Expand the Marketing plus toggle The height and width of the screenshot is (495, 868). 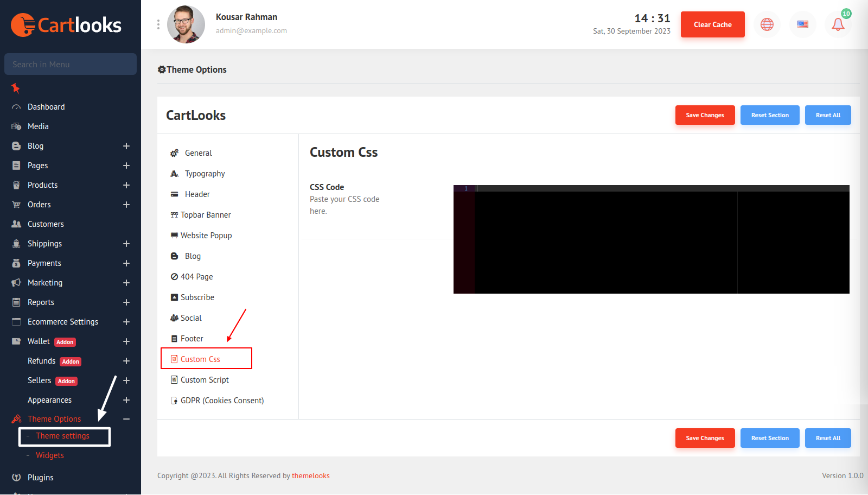point(126,283)
